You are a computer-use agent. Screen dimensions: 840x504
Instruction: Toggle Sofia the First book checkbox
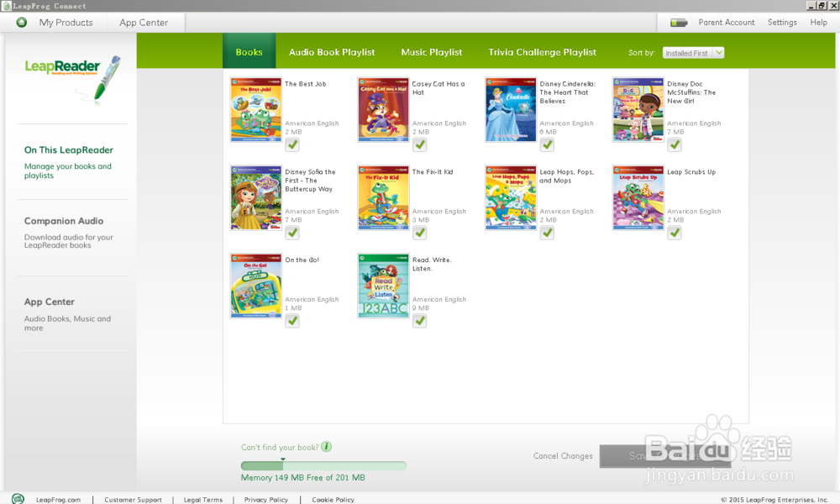coord(292,233)
